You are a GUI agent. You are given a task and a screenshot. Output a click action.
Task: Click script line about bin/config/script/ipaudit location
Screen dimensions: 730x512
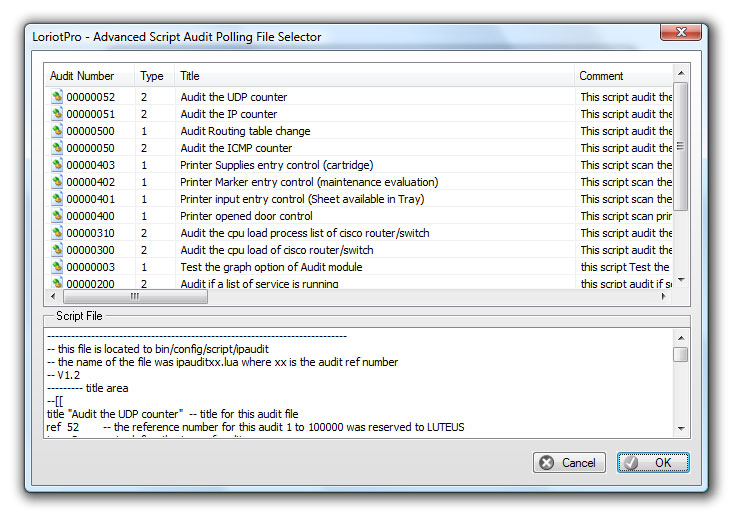tap(158, 349)
